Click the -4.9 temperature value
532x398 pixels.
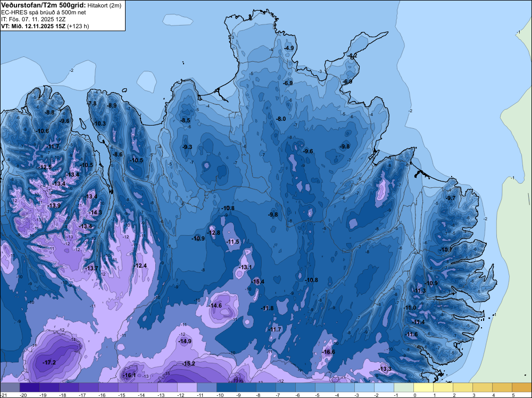289,48
